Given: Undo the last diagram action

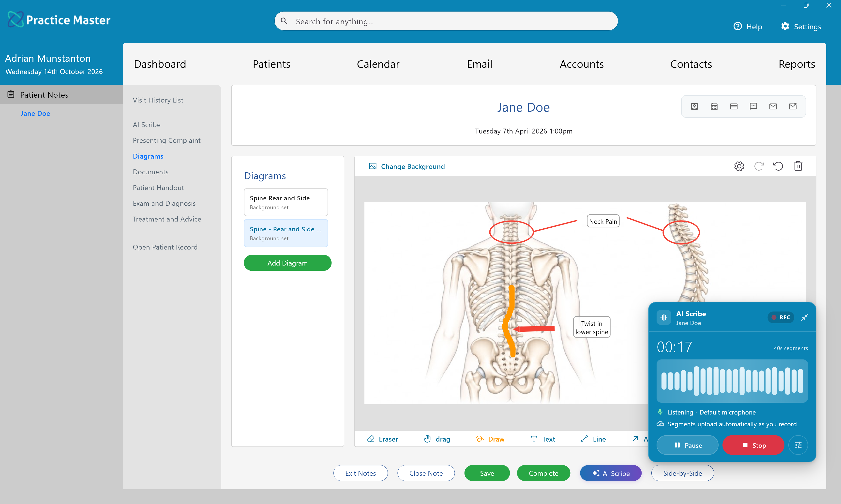Looking at the screenshot, I should coord(778,166).
